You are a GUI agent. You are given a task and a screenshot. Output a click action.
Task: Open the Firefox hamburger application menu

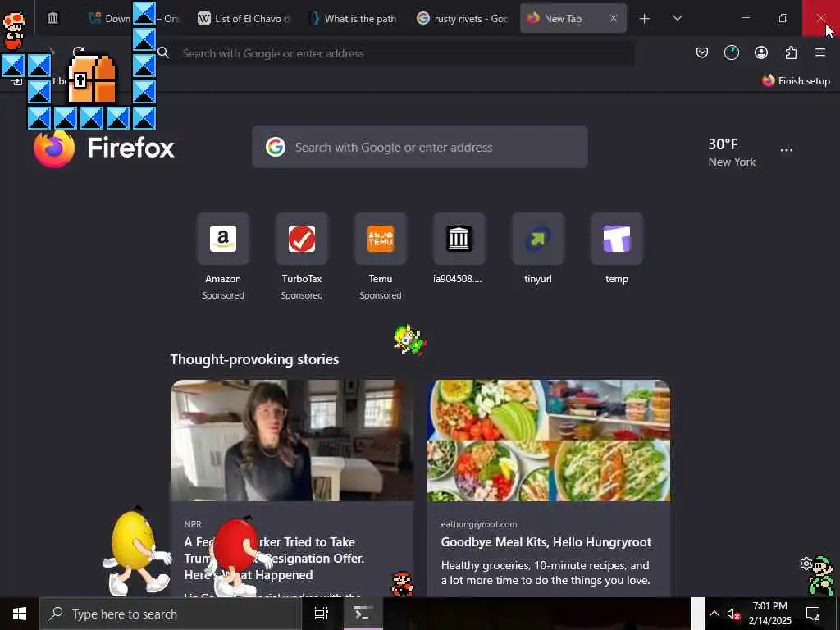(820, 52)
